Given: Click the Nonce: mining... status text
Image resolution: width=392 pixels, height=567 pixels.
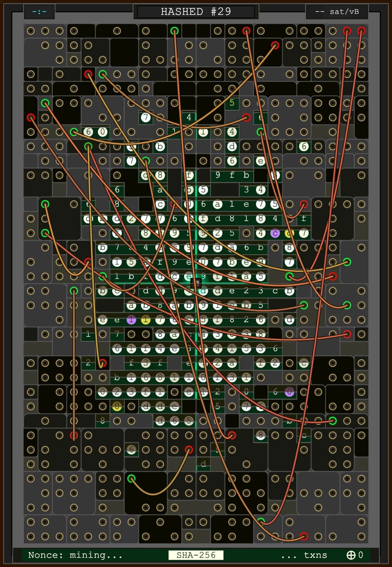Looking at the screenshot, I should 75,555.
